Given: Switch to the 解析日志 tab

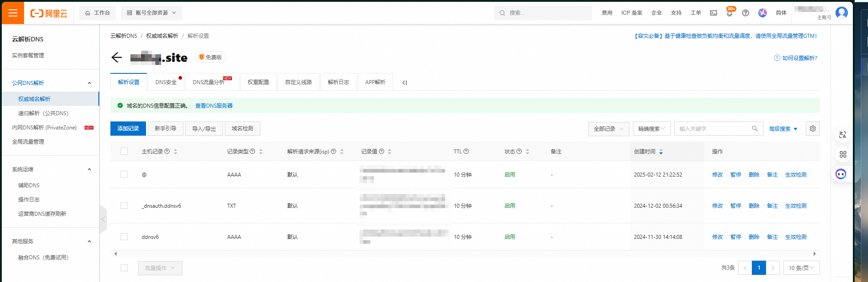Looking at the screenshot, I should coord(339,82).
